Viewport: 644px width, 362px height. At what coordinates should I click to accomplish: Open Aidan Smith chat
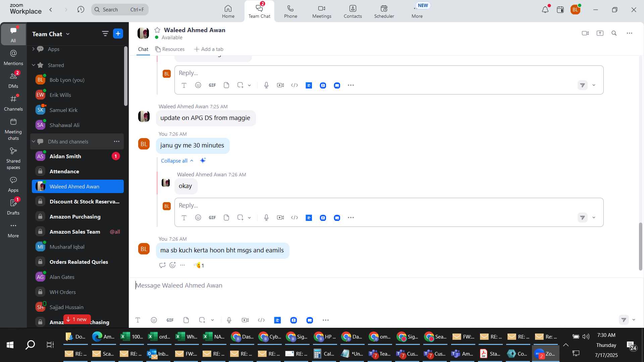tap(78, 156)
